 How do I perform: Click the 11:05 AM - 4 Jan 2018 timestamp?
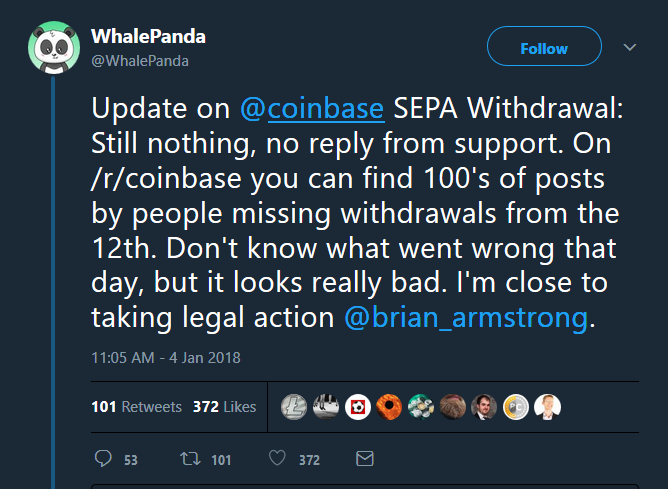click(165, 357)
